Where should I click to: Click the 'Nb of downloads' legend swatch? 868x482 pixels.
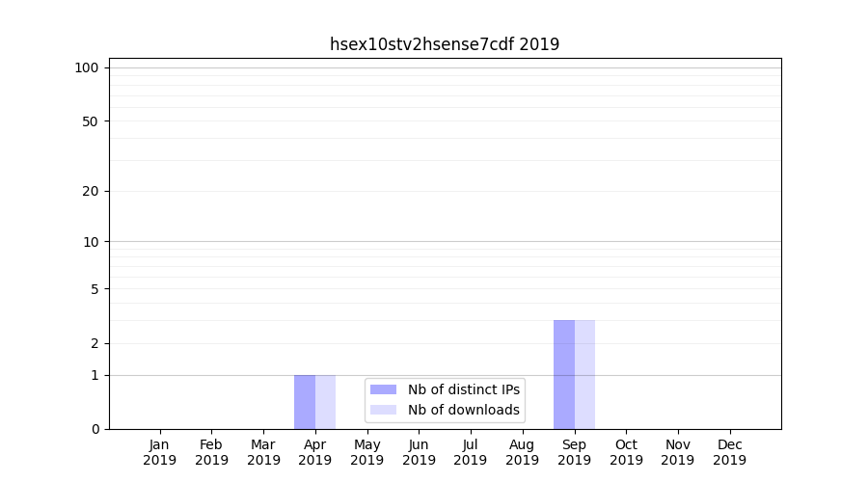383,410
